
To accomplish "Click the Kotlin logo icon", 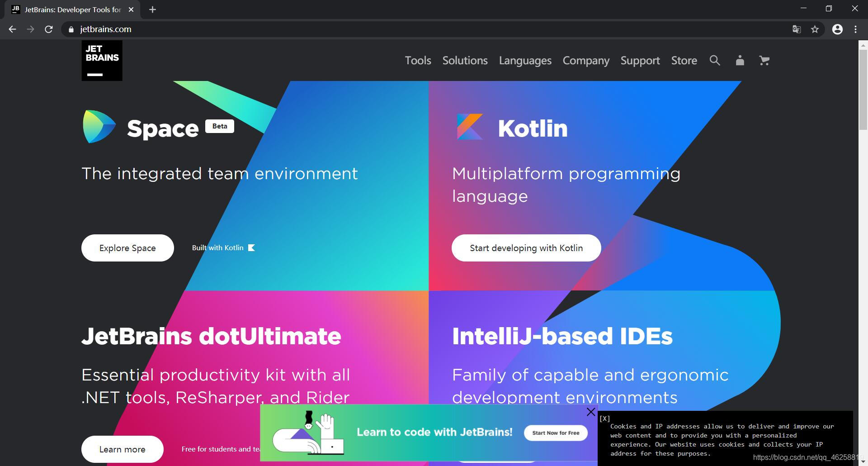I will (470, 127).
